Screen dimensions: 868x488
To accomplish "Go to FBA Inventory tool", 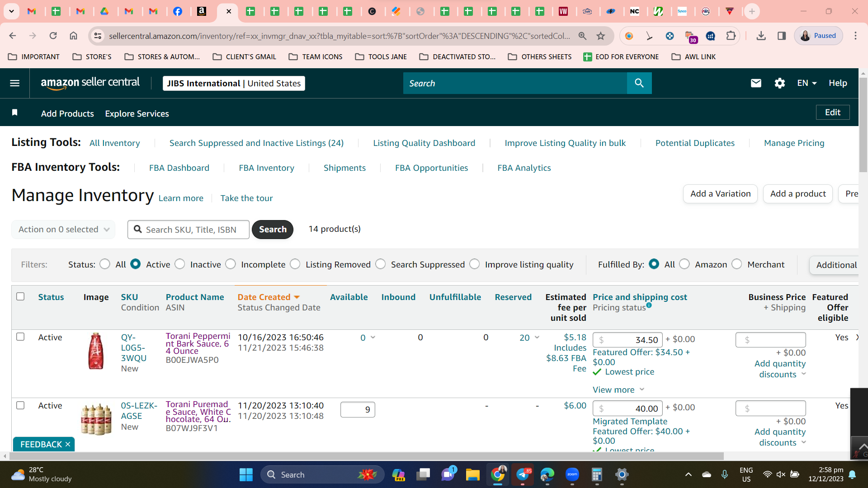I will tap(266, 168).
